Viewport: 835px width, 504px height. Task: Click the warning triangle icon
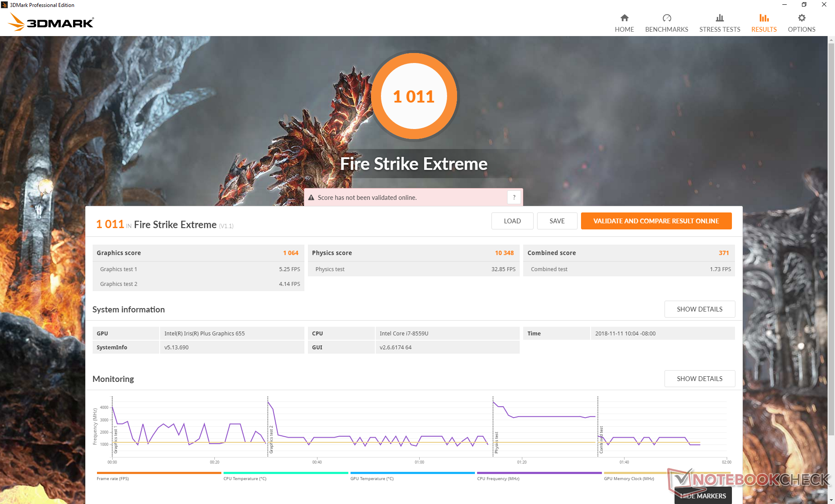click(x=311, y=198)
